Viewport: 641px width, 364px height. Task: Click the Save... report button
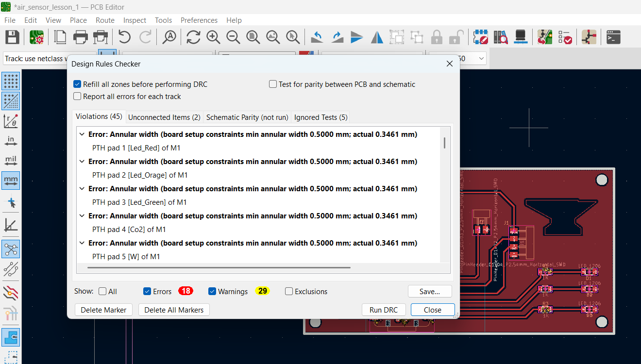point(430,291)
